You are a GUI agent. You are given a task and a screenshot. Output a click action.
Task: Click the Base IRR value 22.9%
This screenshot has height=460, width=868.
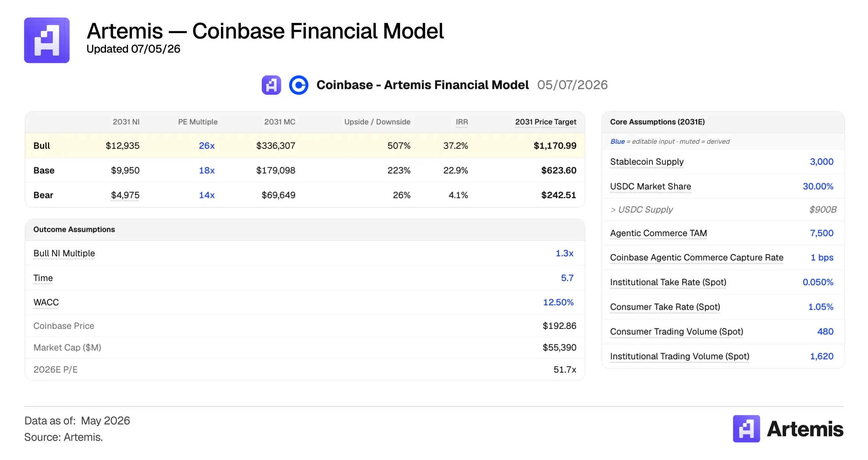click(x=455, y=170)
